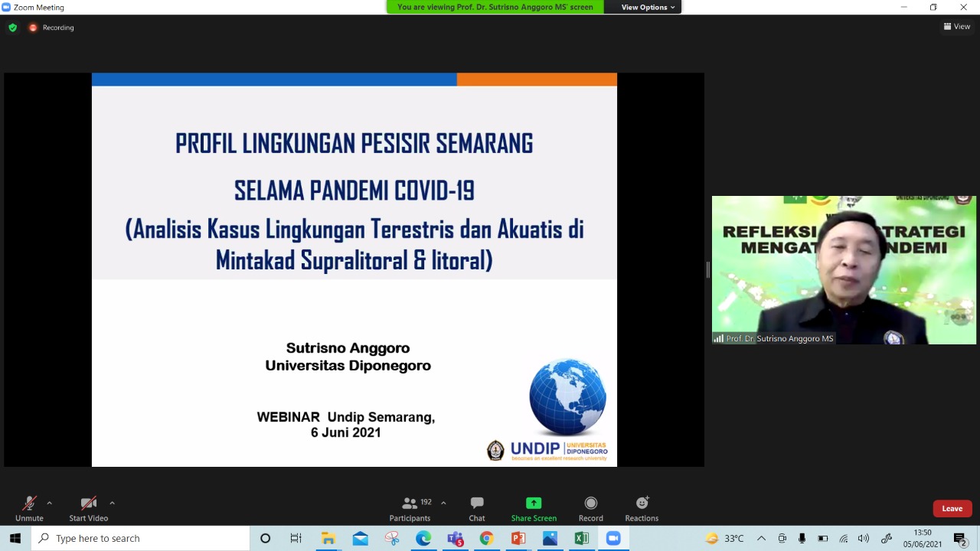Click the screen-viewing notification banner
This screenshot has height=551, width=980.
tap(495, 7)
